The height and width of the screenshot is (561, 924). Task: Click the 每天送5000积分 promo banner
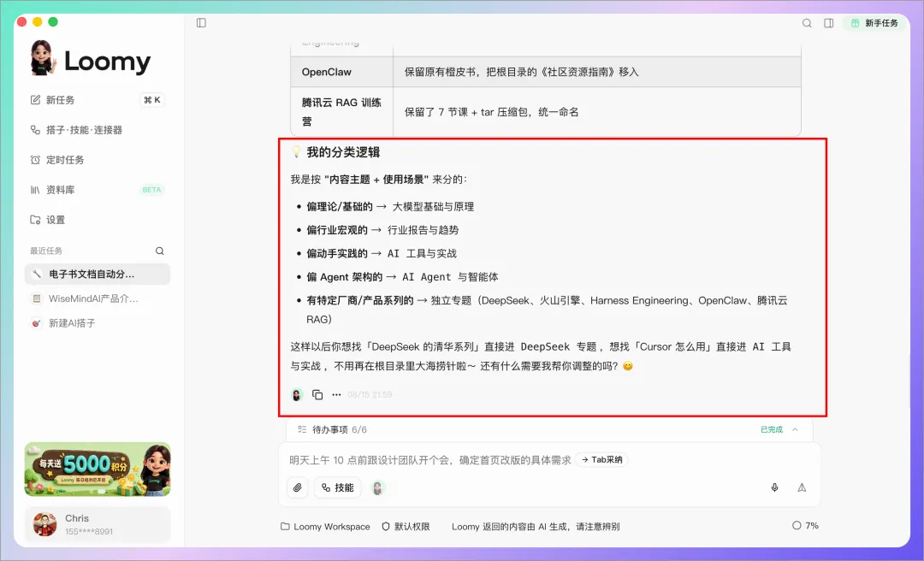pos(98,469)
